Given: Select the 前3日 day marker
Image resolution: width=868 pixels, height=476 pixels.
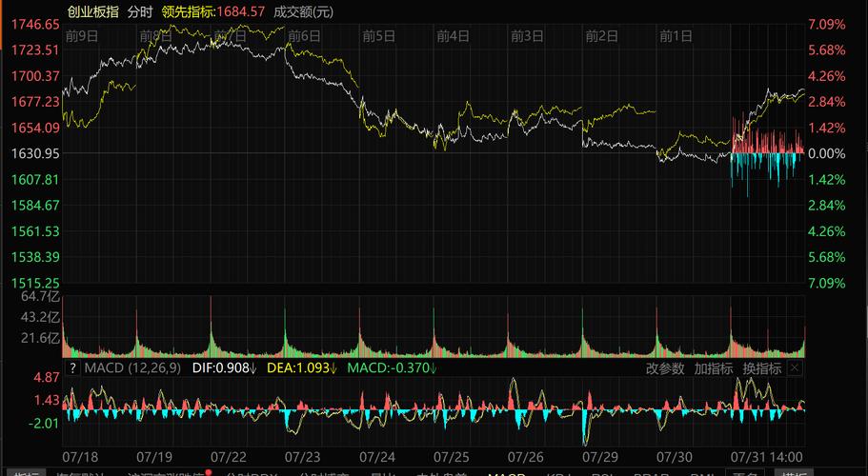Looking at the screenshot, I should click(527, 36).
